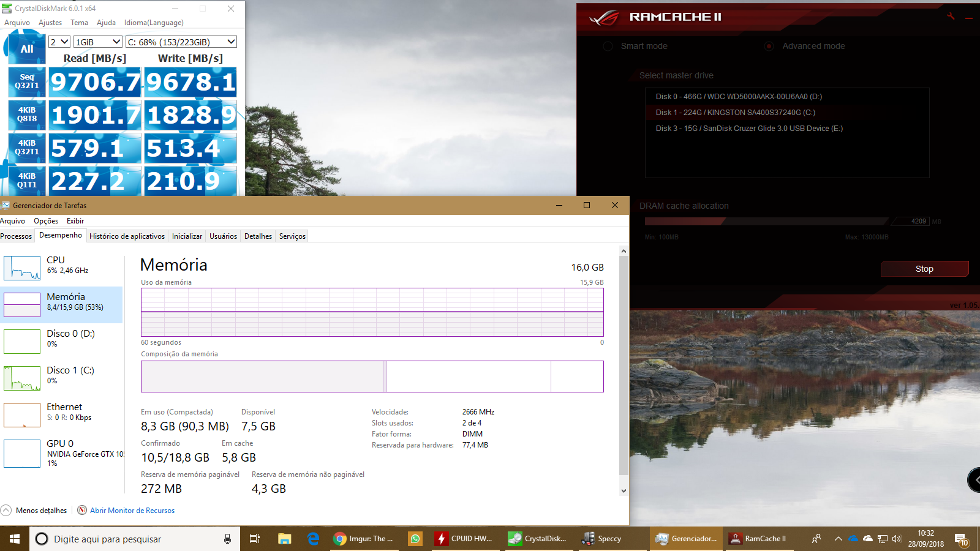This screenshot has width=980, height=551.
Task: Switch to CrystalDiskMark taskbar item
Action: pyautogui.click(x=538, y=539)
